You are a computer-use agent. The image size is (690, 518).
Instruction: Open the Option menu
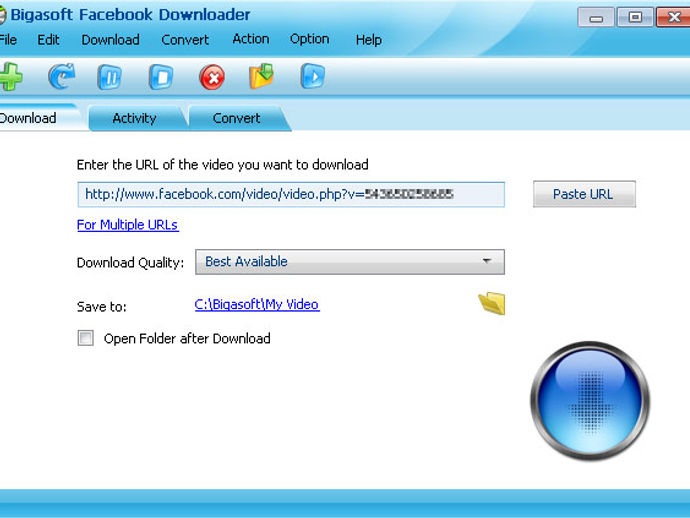[x=309, y=39]
